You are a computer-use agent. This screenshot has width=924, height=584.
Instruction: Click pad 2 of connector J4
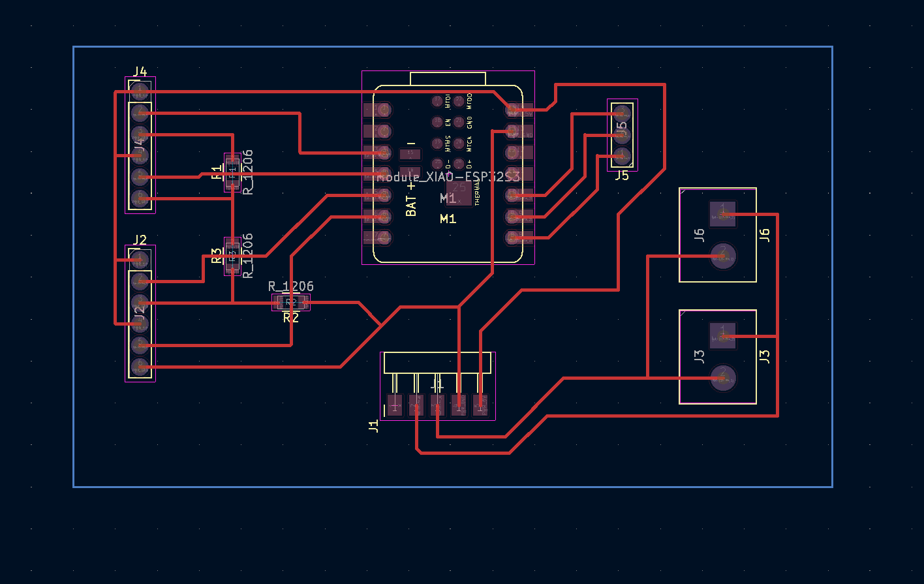point(140,113)
